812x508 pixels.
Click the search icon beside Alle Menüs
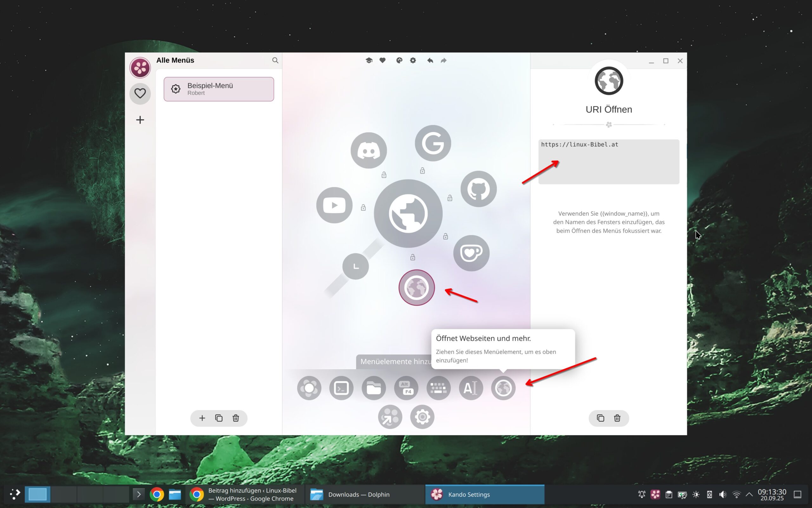275,60
